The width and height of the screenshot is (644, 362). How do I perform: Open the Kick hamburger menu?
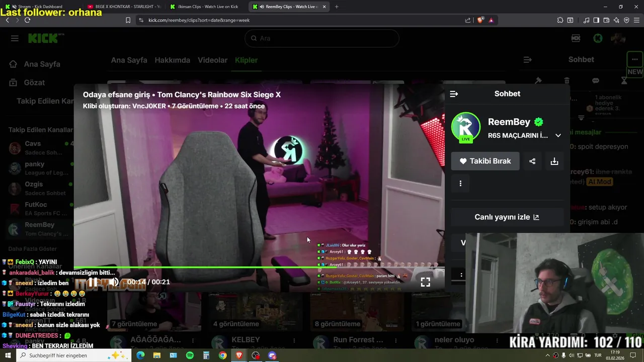tap(15, 38)
